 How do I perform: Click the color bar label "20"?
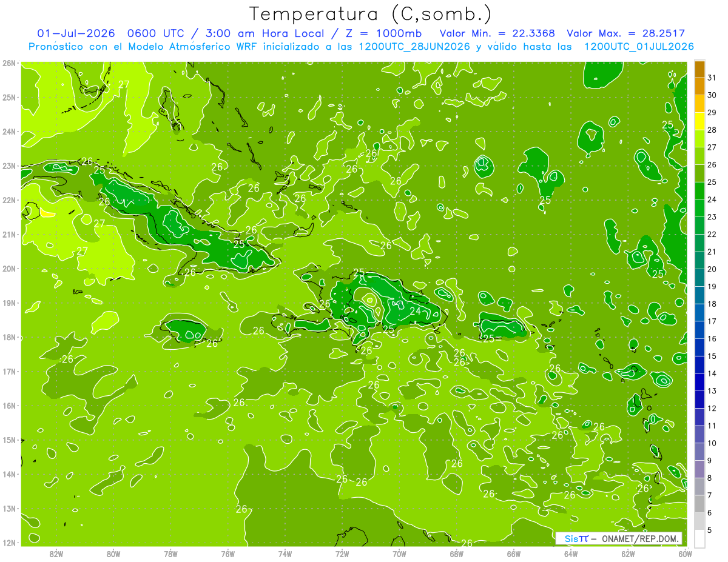712,269
